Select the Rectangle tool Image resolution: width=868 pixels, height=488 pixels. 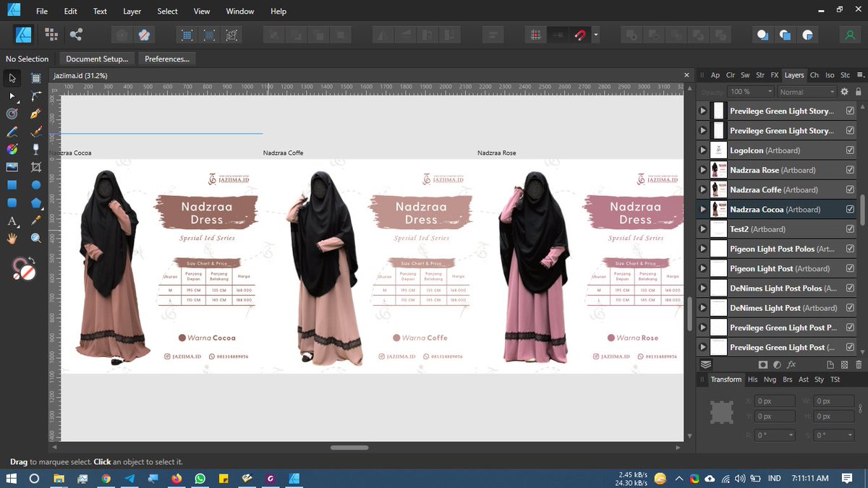(x=12, y=185)
